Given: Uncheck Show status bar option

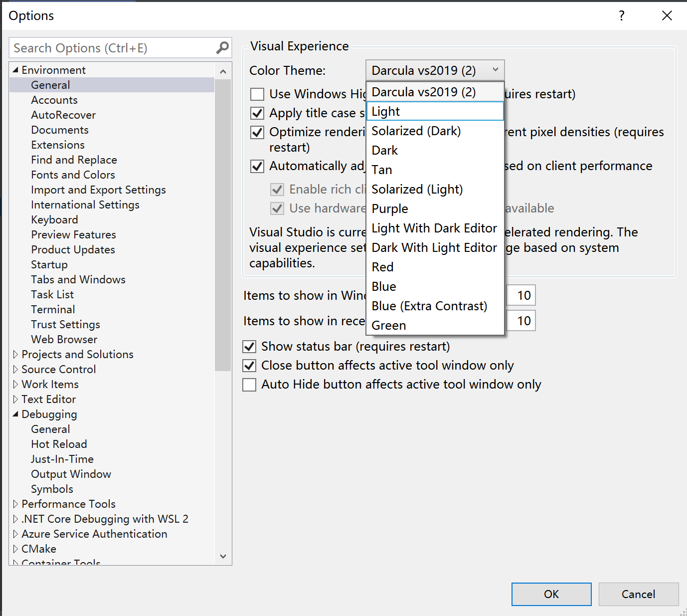Looking at the screenshot, I should pyautogui.click(x=249, y=347).
